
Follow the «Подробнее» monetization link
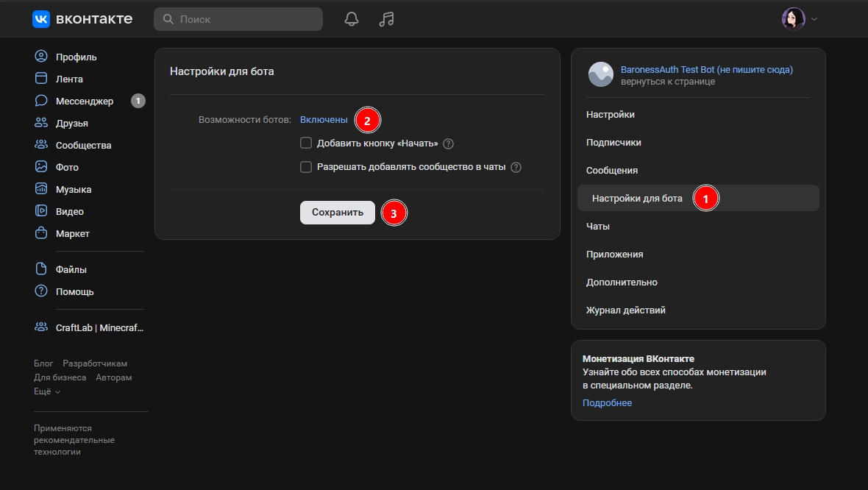point(607,403)
